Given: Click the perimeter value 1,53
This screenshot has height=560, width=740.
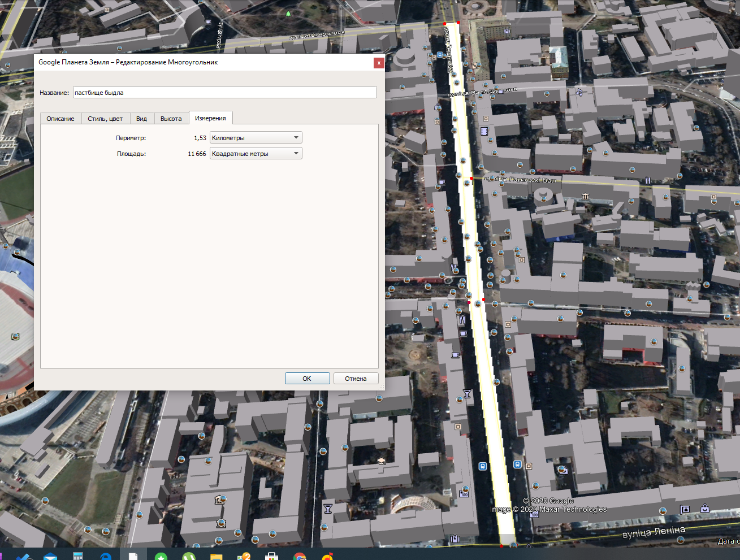Looking at the screenshot, I should point(200,138).
